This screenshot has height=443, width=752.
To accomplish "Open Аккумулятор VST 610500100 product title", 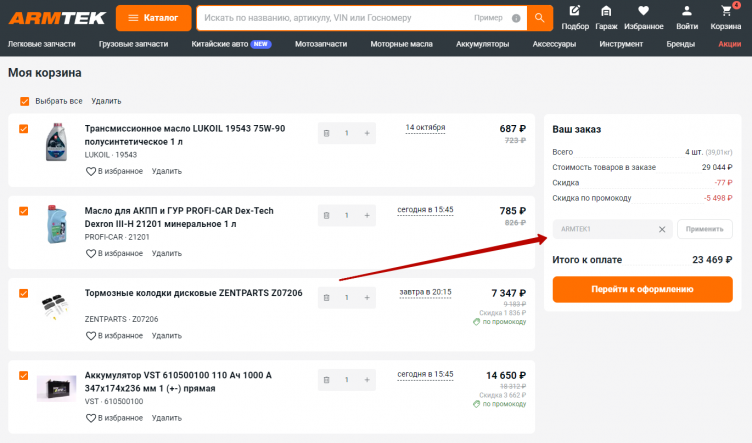I will click(x=178, y=382).
